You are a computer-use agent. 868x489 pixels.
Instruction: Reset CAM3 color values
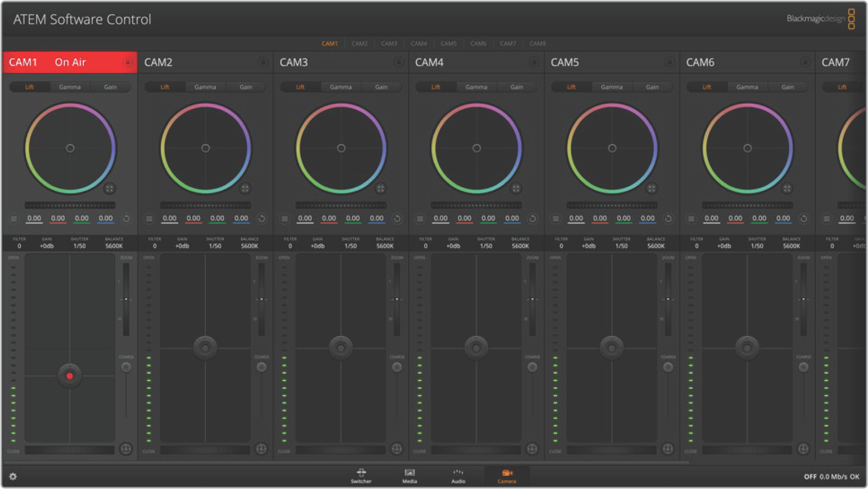[397, 219]
